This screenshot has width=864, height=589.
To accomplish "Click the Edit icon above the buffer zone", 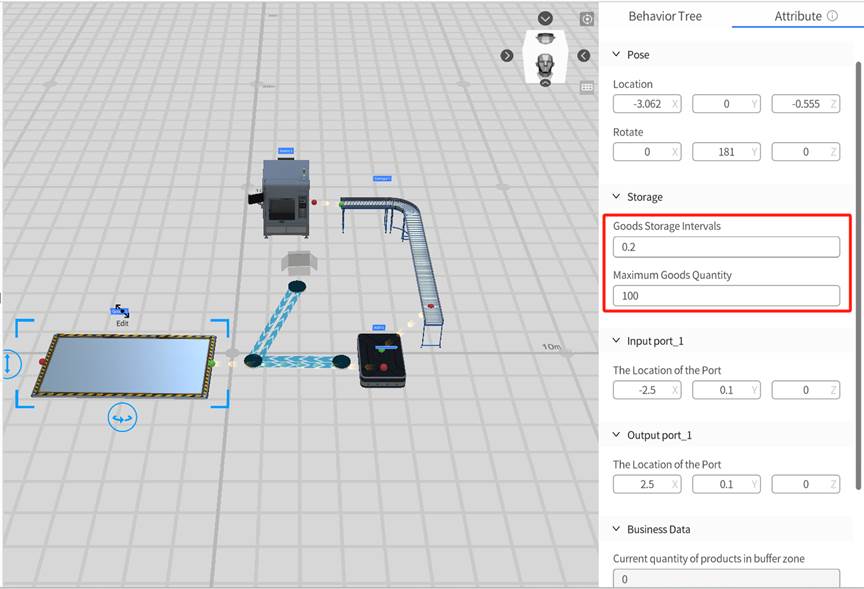I will pos(121,313).
